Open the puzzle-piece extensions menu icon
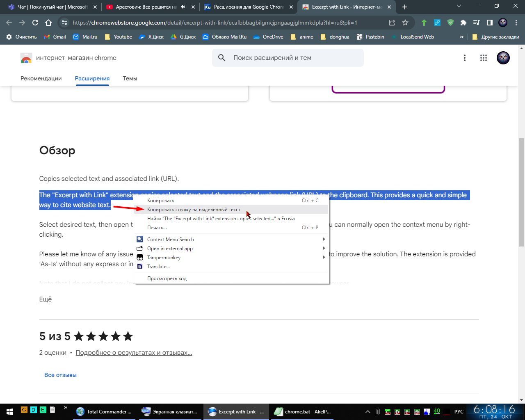 click(463, 23)
